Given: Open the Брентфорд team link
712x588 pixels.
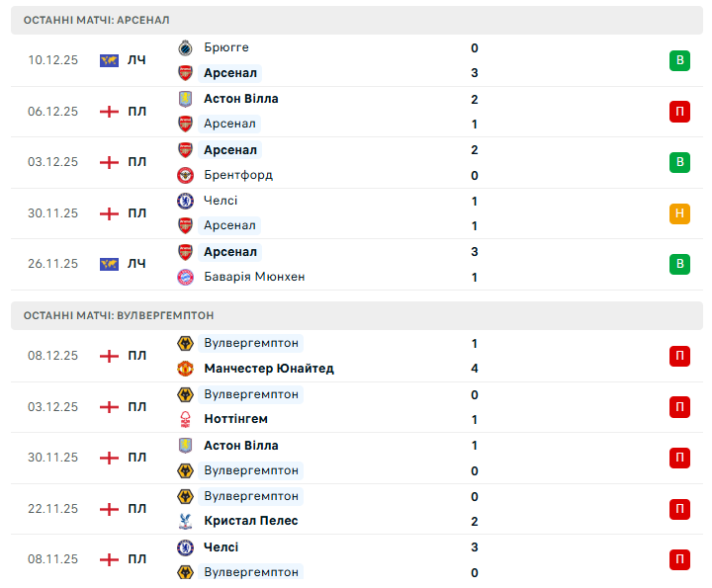Looking at the screenshot, I should [237, 175].
